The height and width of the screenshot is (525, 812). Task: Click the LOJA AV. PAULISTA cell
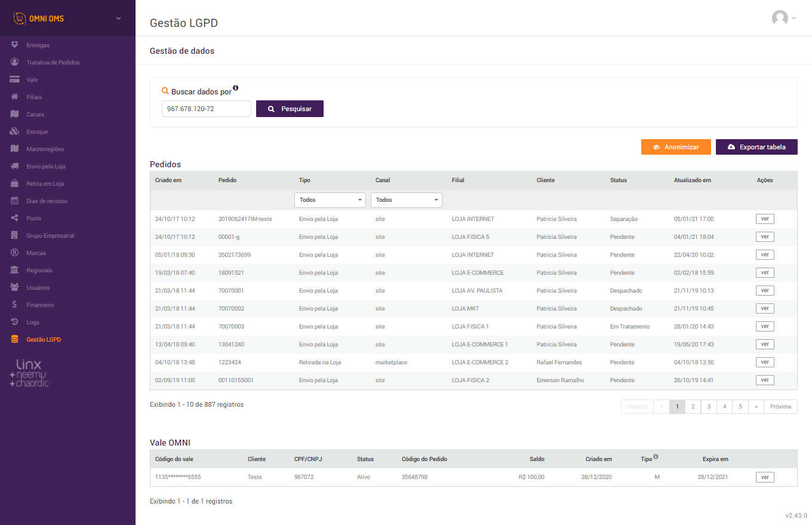(x=477, y=290)
